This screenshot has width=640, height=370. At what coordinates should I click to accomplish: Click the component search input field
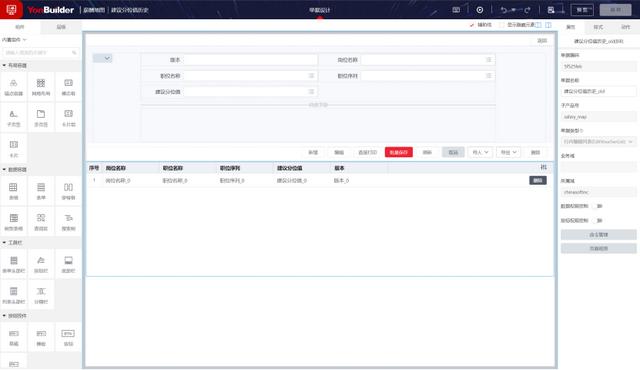tap(40, 53)
